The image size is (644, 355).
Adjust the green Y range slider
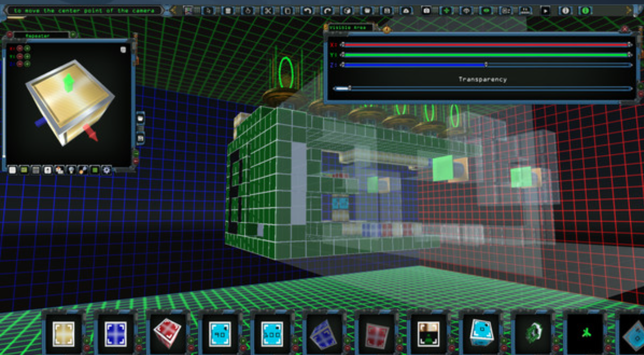pyautogui.click(x=487, y=55)
